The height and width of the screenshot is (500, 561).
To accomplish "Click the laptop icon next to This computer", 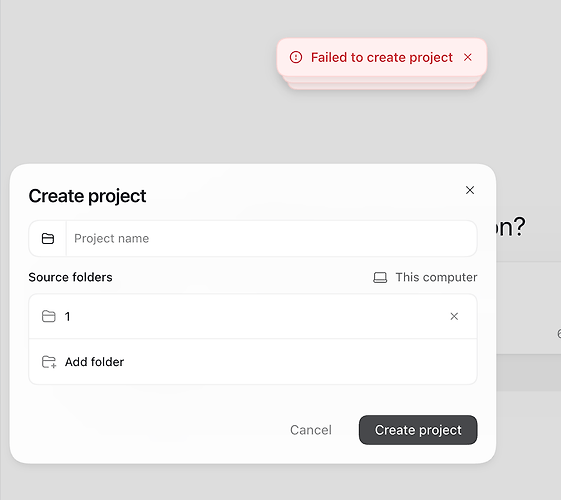I will click(380, 278).
